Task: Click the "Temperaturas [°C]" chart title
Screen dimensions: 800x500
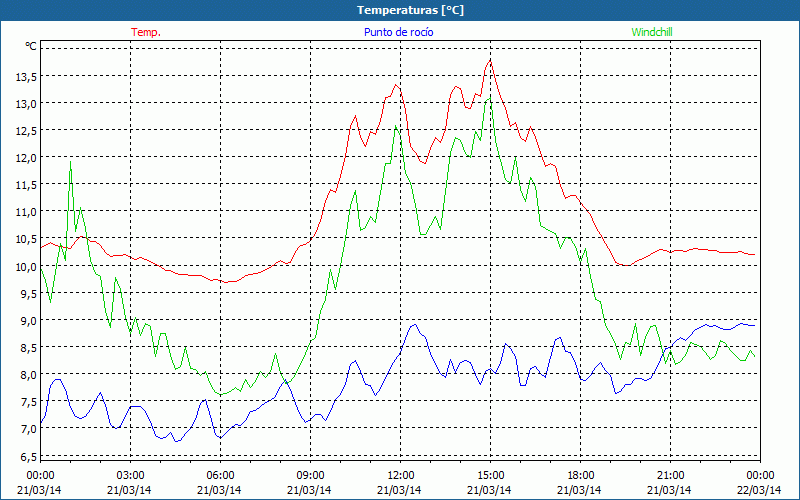Action: point(410,10)
